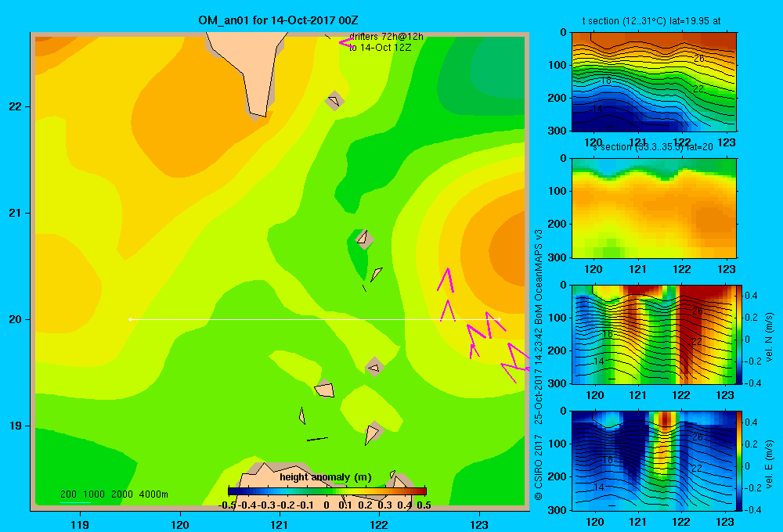This screenshot has height=532, width=783.
Task: Click latitude label 20 on the main map axis
Action: [16, 319]
